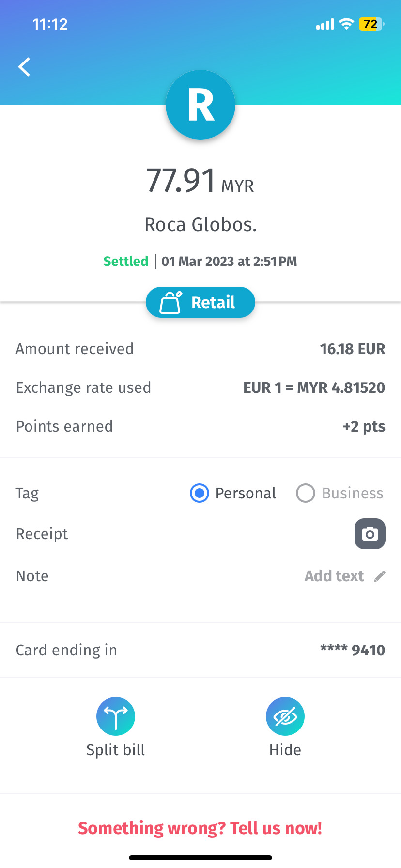Tap the Split bill label

click(x=116, y=750)
